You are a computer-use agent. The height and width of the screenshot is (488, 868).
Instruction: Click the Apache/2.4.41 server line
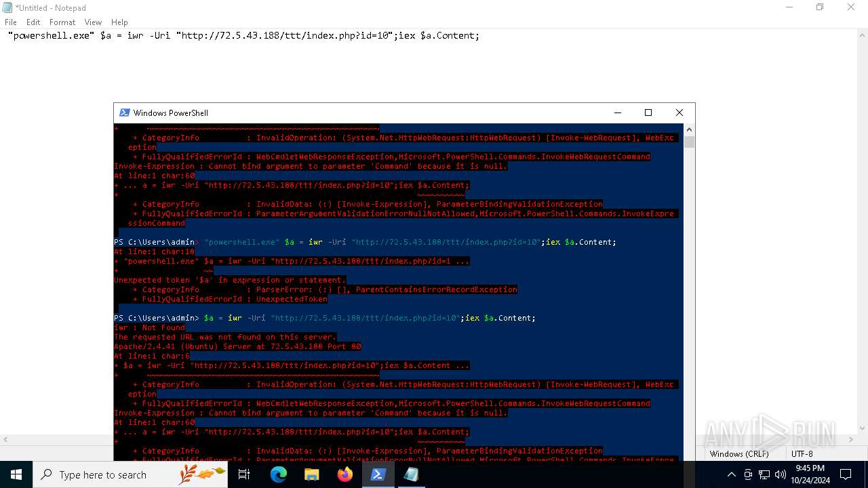click(237, 346)
